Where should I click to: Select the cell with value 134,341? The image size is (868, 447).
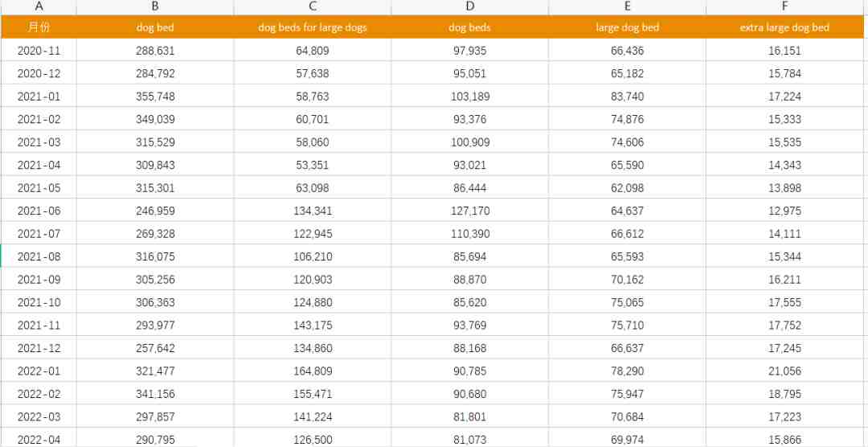click(x=313, y=211)
